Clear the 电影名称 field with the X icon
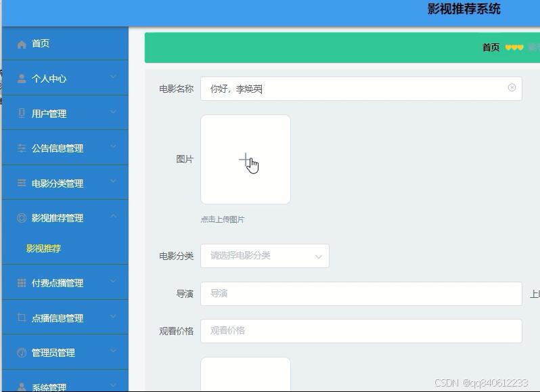The width and height of the screenshot is (540, 392). pos(512,87)
